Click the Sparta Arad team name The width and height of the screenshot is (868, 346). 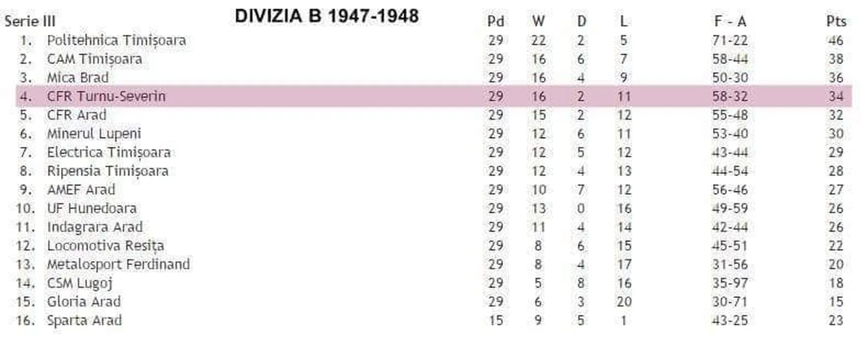(x=84, y=320)
